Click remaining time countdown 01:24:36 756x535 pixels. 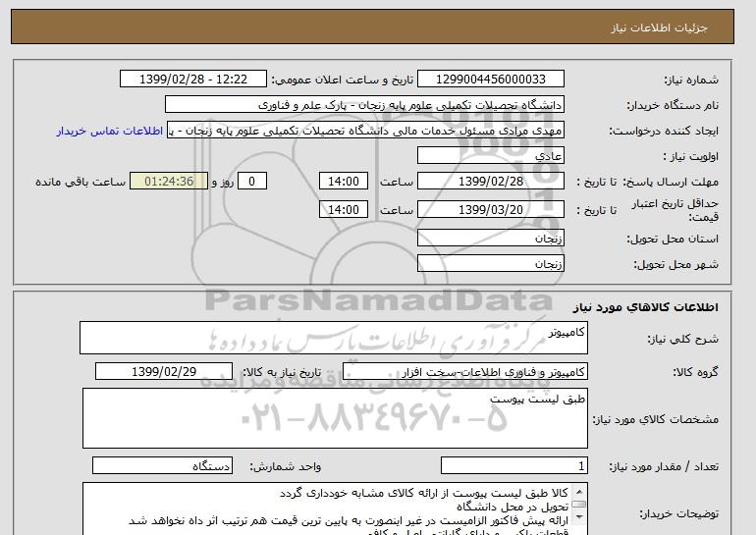[x=169, y=182]
